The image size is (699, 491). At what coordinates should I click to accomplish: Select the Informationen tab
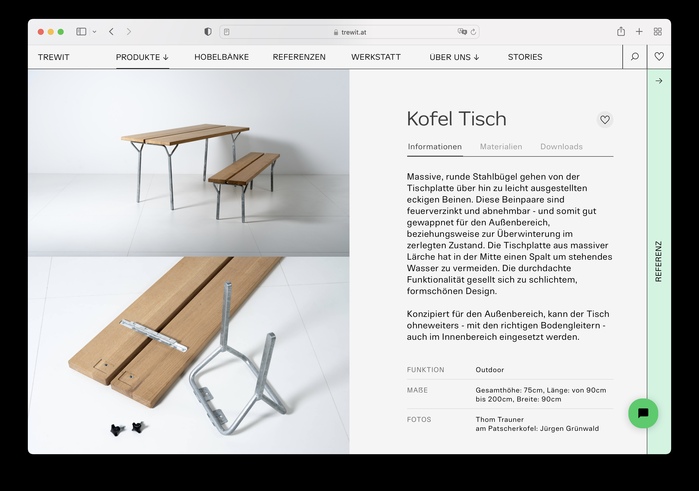(435, 147)
